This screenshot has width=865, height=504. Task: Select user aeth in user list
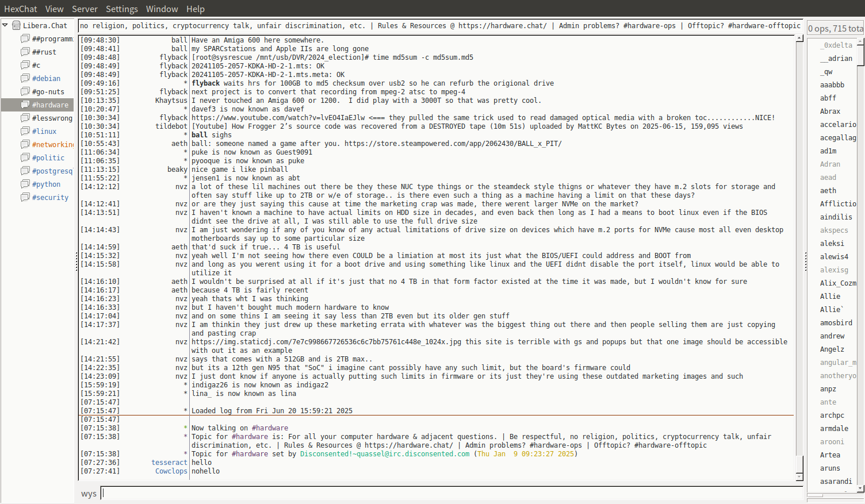tap(828, 191)
